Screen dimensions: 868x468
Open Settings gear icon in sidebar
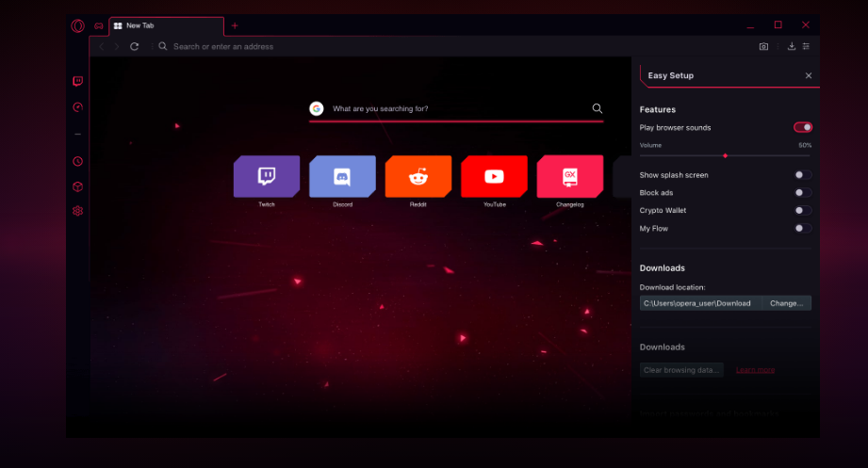tap(78, 211)
